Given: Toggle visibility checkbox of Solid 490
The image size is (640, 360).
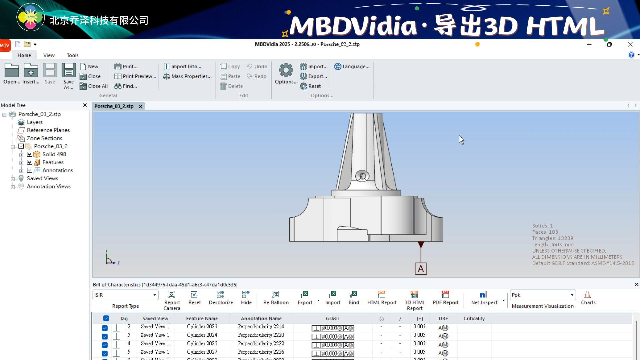Looking at the screenshot, I should pos(29,154).
